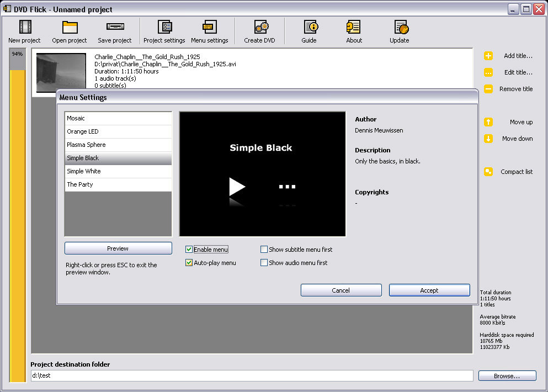Image resolution: width=548 pixels, height=392 pixels.
Task: Open Project settings from the toolbar
Action: pos(164,27)
